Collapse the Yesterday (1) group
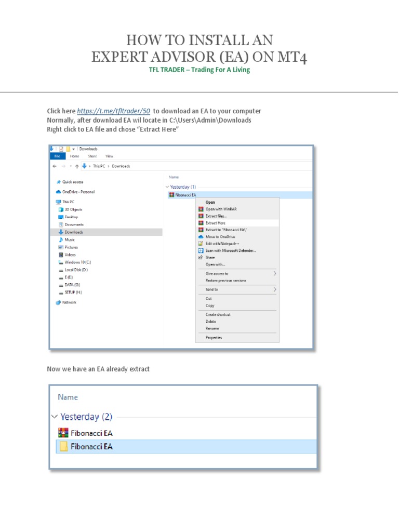This screenshot has width=399, height=532. (x=167, y=187)
